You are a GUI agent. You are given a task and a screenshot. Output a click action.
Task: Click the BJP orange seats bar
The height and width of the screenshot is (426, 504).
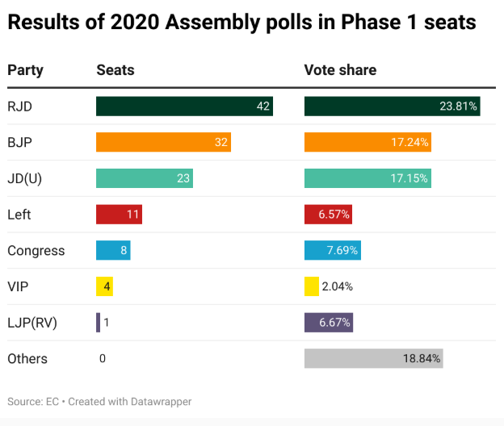[x=163, y=142]
